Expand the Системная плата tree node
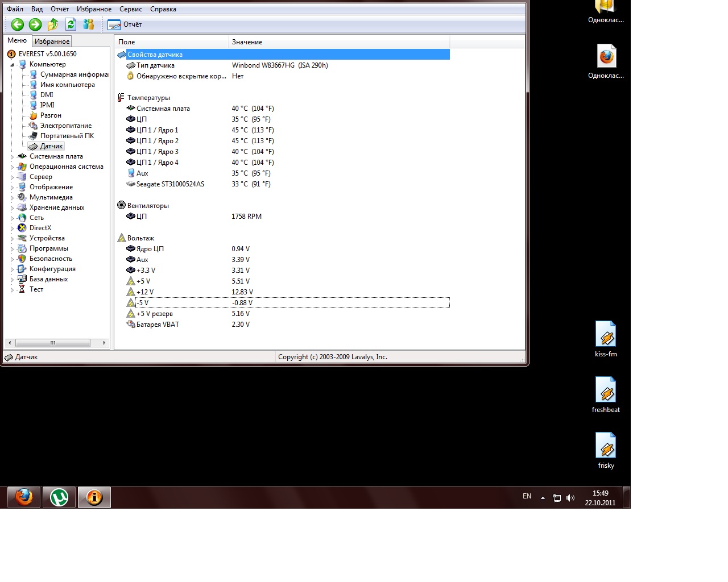 pyautogui.click(x=12, y=157)
